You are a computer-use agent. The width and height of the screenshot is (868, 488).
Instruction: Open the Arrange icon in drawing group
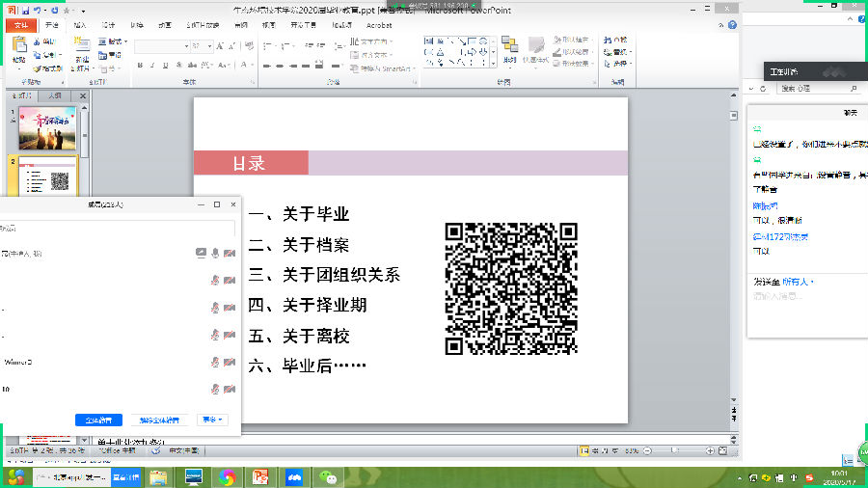508,48
